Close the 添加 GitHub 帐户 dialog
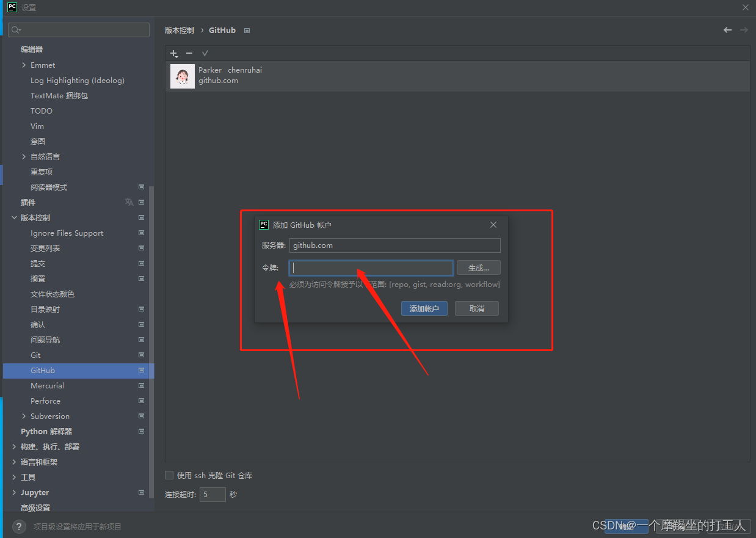 pos(493,225)
